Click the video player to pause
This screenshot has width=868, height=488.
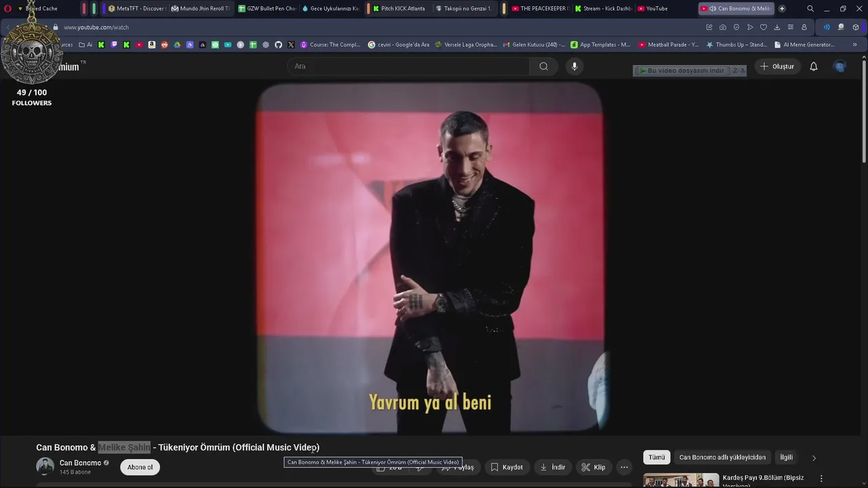430,258
